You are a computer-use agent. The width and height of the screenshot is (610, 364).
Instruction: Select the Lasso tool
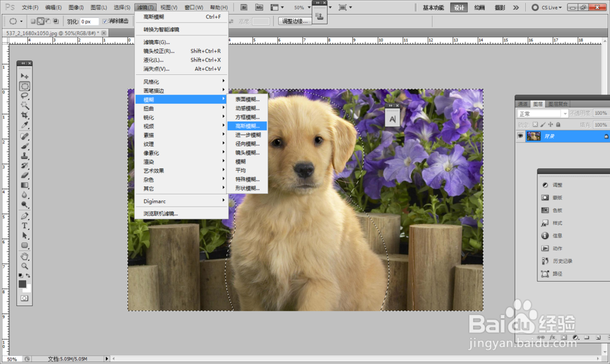[24, 96]
